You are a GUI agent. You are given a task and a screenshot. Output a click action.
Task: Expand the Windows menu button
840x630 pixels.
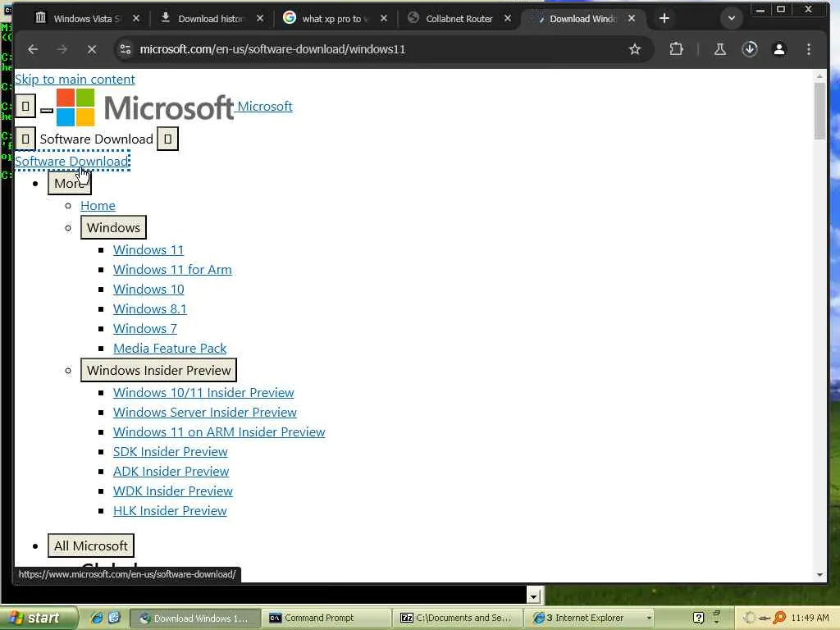coord(113,228)
